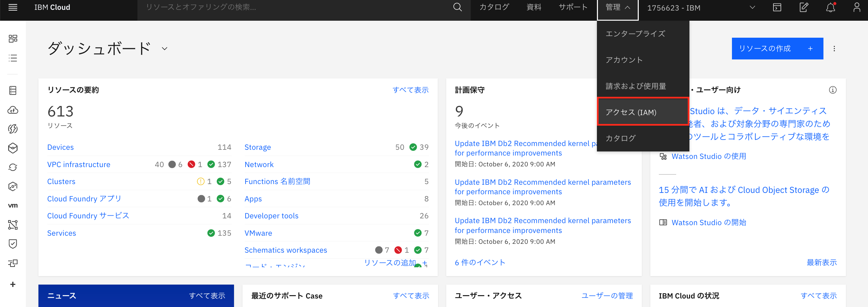The image size is (868, 307).
Task: Open Cloud Foundry icon in sidebar
Action: point(13,110)
